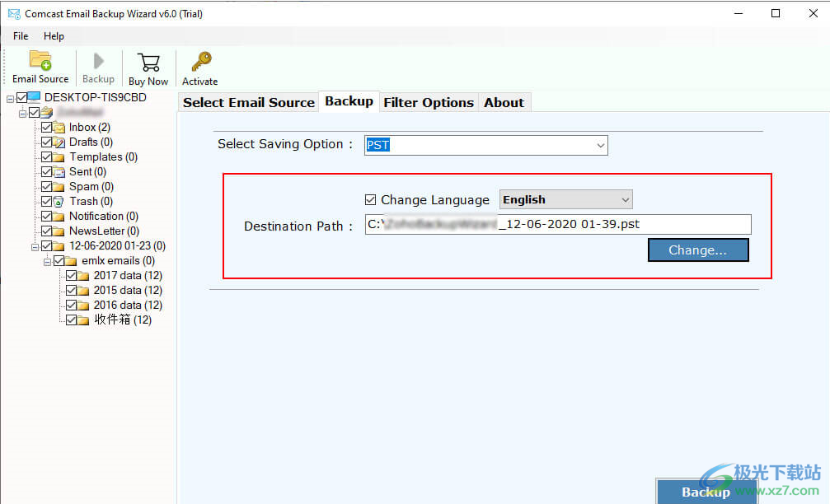Toggle the 2015 data checkbox
Image resolution: width=830 pixels, height=504 pixels.
tap(72, 291)
